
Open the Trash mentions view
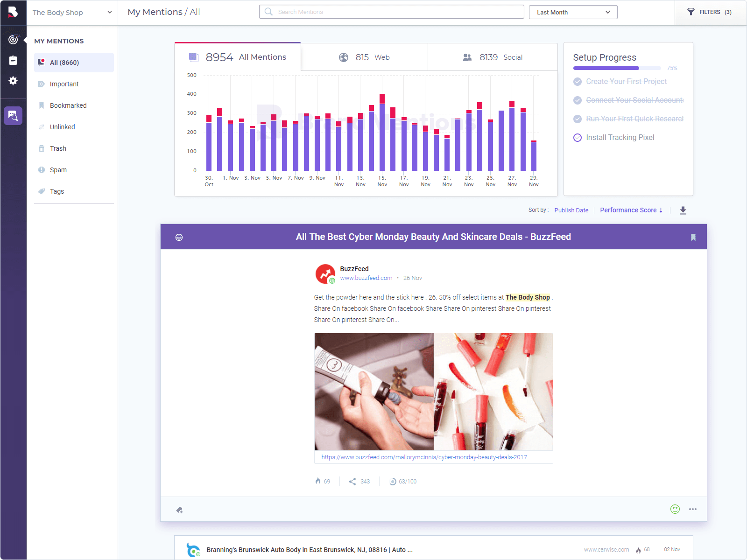[58, 148]
